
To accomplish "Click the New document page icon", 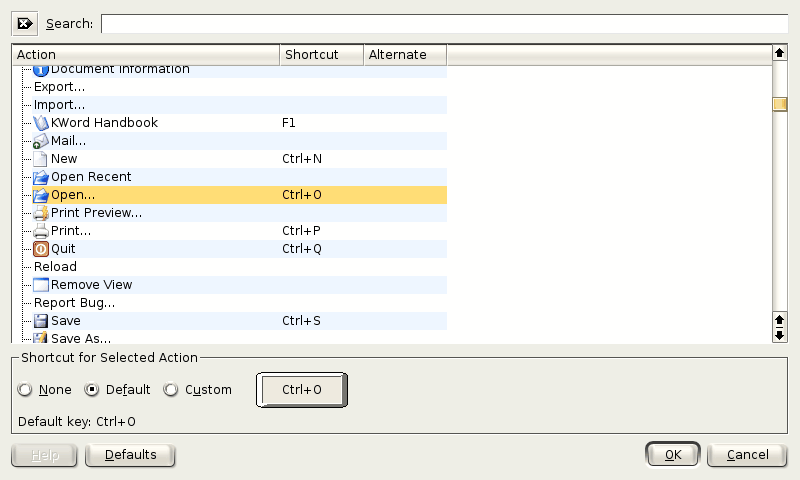I will 41,159.
